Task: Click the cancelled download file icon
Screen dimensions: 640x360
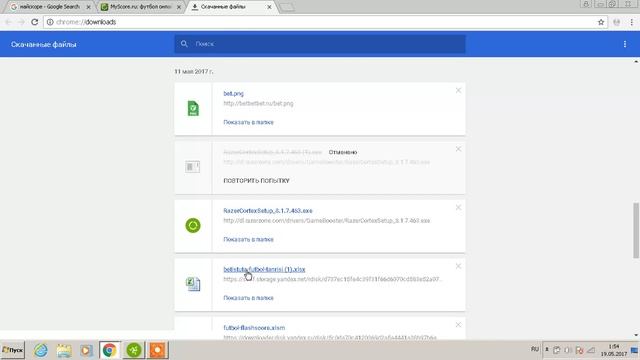Action: click(x=193, y=167)
